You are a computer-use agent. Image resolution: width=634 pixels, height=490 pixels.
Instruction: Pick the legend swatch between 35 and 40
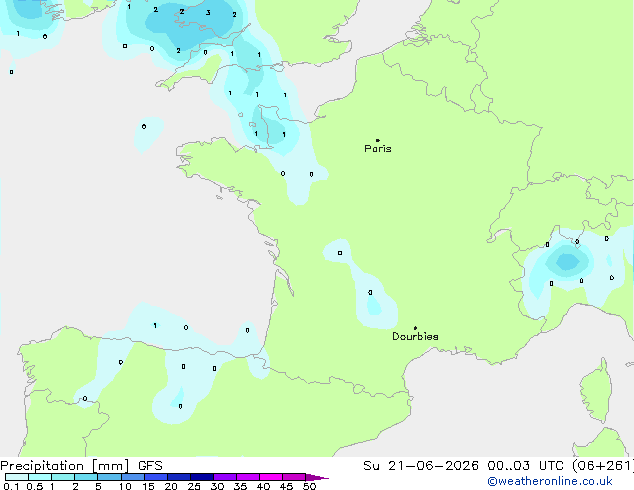(x=248, y=477)
